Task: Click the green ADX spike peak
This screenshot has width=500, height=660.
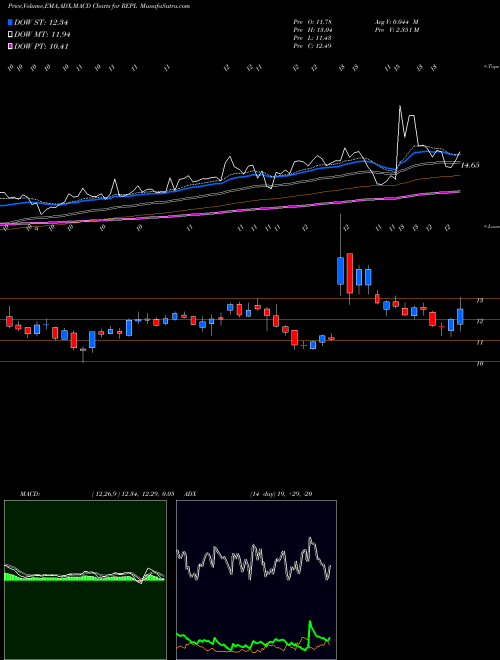Action: 310,622
